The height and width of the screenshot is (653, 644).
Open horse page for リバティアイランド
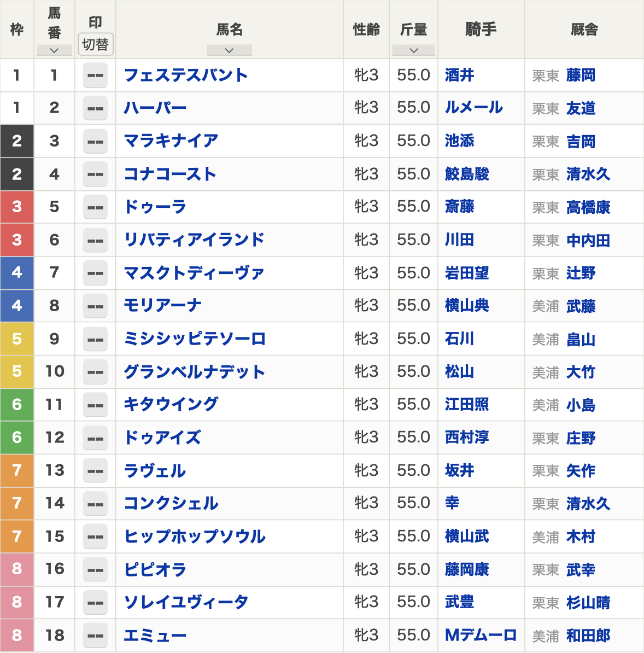pos(194,240)
